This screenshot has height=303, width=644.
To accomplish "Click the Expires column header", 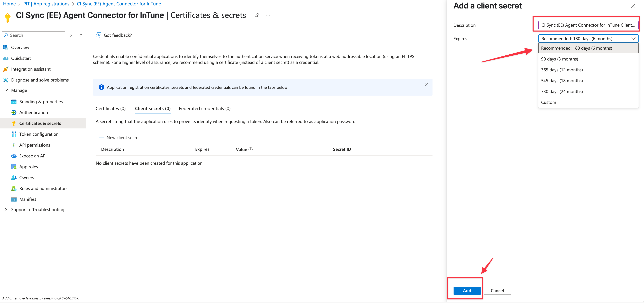I will (202, 149).
